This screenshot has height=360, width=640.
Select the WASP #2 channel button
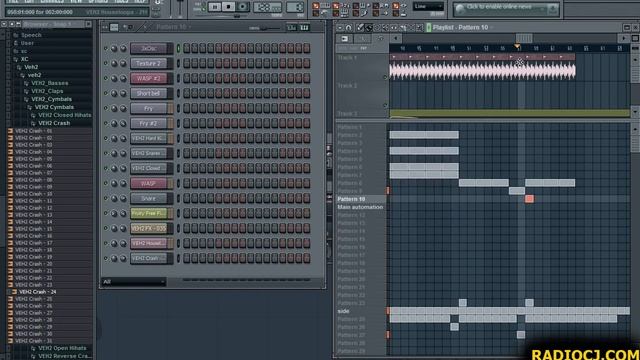pyautogui.click(x=149, y=78)
